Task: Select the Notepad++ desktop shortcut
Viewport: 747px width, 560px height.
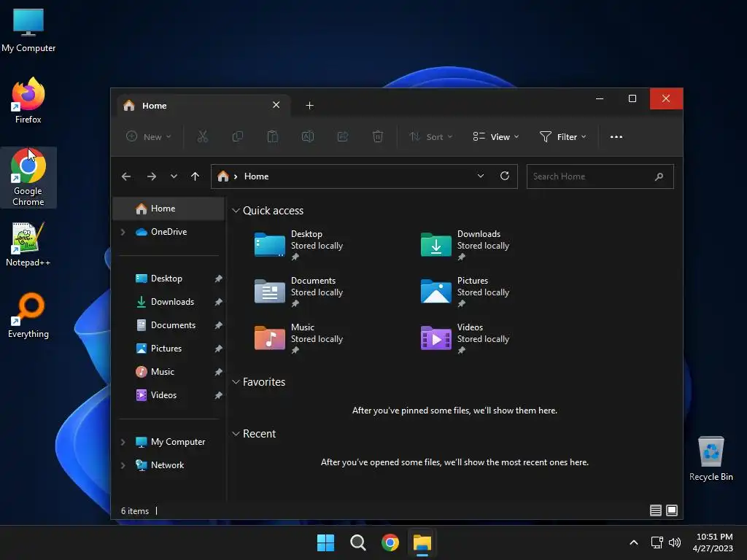Action: point(28,244)
